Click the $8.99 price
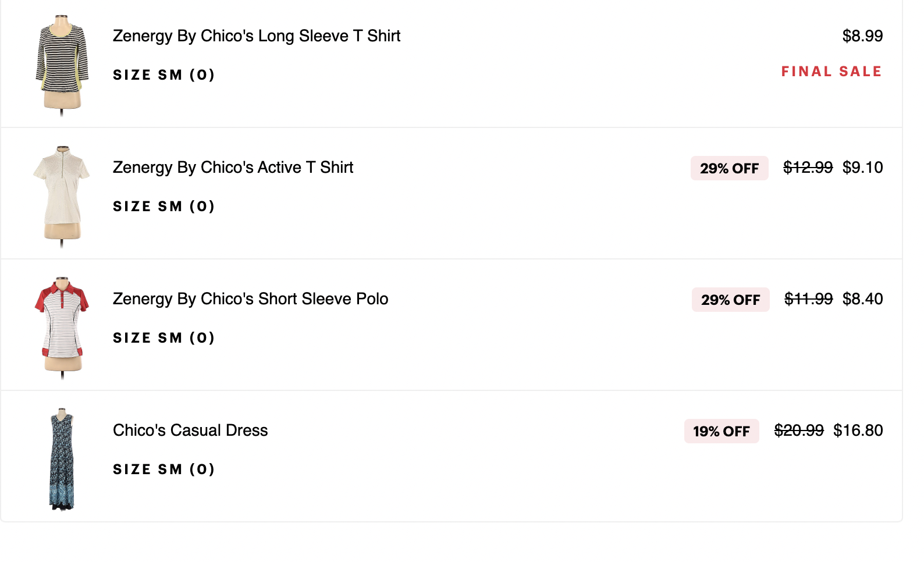The width and height of the screenshot is (924, 562). [x=862, y=36]
